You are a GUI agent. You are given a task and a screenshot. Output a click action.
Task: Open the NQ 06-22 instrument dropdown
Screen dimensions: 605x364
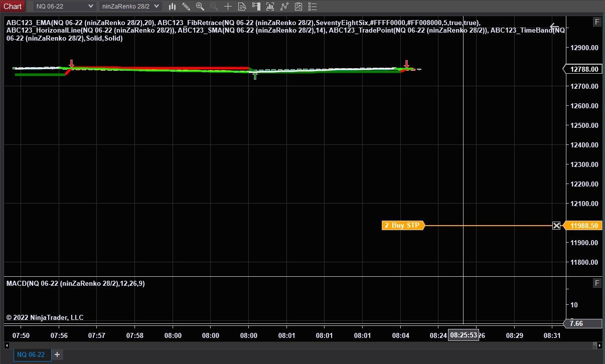[x=65, y=6]
